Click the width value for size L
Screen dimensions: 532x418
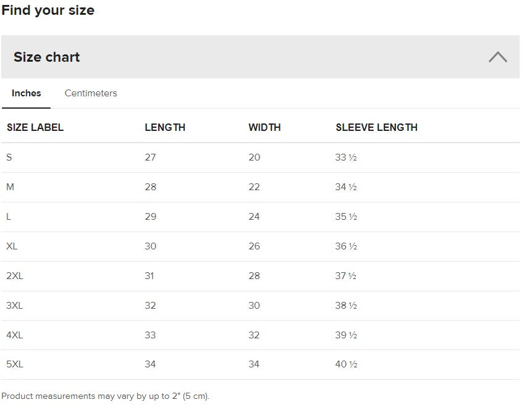tap(254, 217)
